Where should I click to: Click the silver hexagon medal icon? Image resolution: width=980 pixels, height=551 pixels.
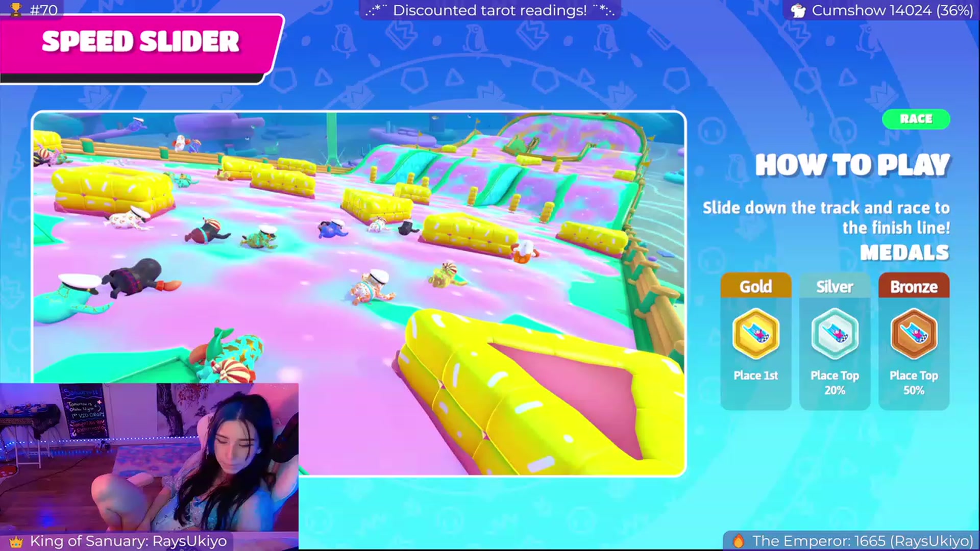(x=835, y=334)
